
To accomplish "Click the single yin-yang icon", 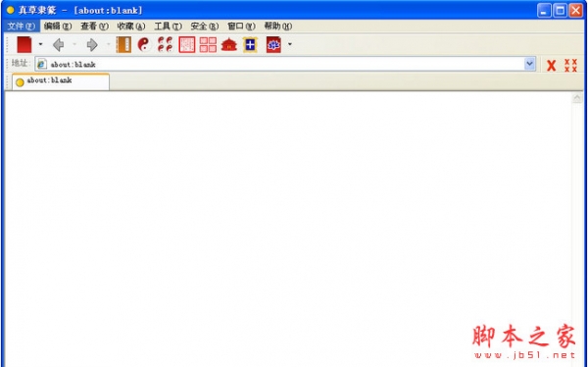I will click(144, 45).
